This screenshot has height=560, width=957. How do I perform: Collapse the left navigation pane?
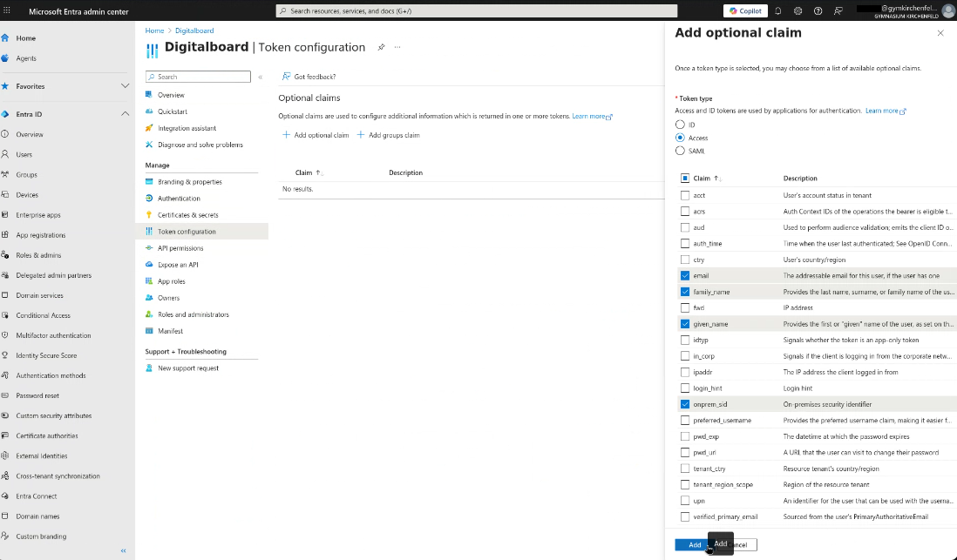click(122, 550)
